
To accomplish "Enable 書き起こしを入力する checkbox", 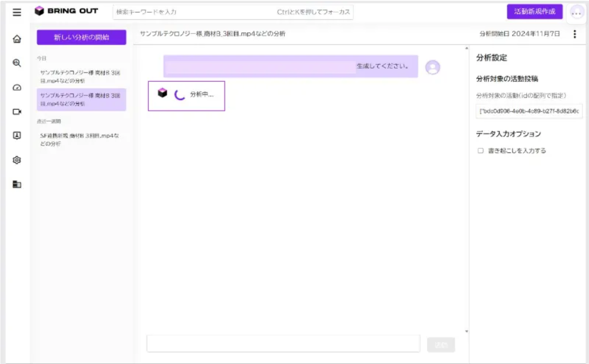I will [480, 151].
